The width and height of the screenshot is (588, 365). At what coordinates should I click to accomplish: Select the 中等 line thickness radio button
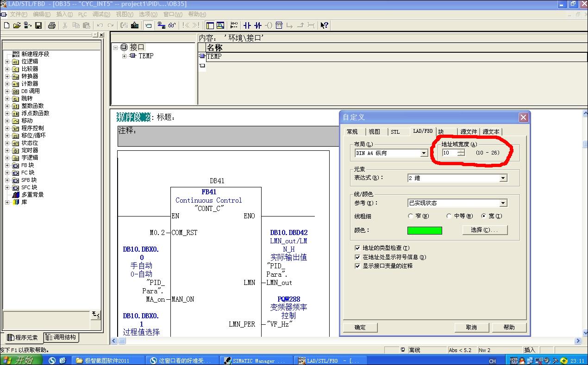449,216
